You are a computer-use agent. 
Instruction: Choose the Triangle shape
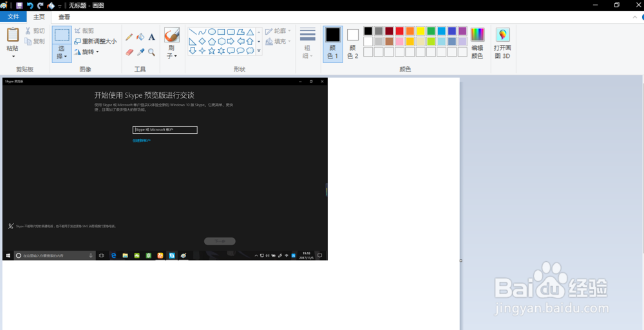(x=250, y=32)
